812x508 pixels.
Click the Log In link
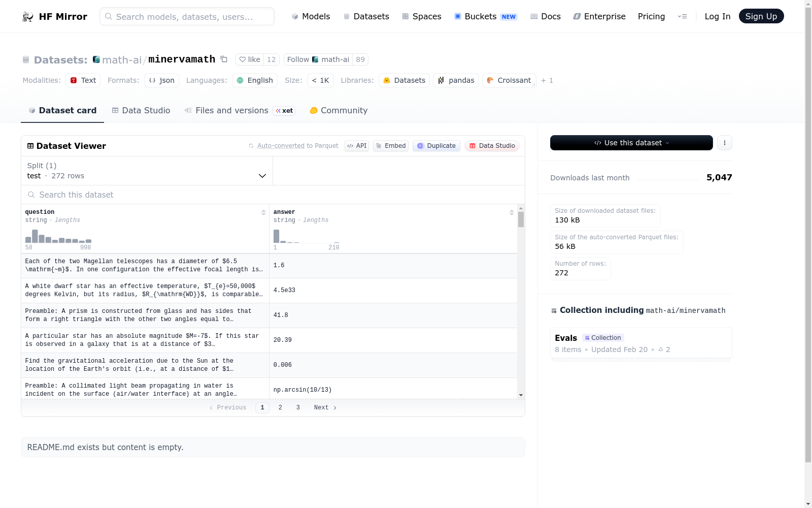point(718,17)
